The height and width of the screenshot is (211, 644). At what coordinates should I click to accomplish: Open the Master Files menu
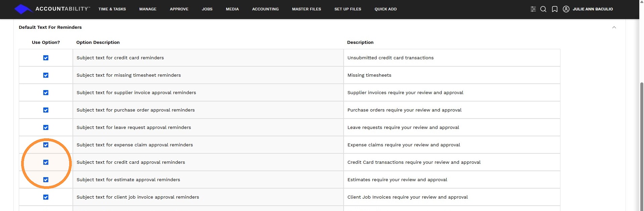pyautogui.click(x=306, y=9)
